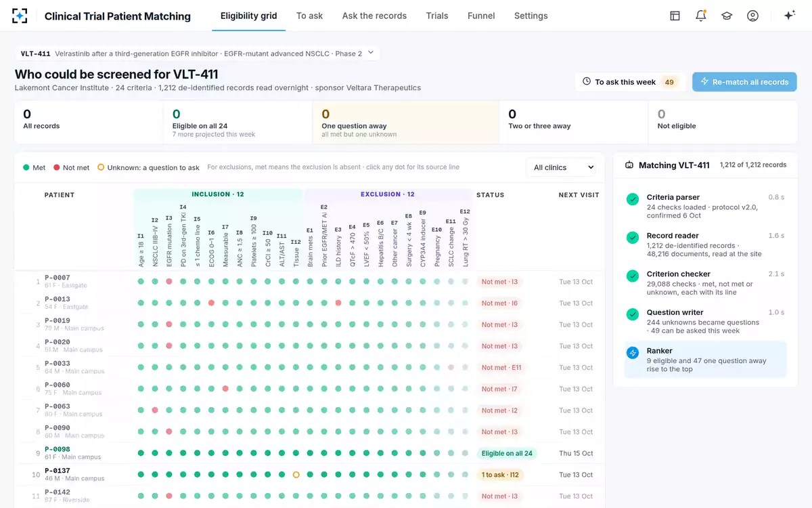Open the layout panel icon in header
Image resolution: width=812 pixels, height=508 pixels.
click(x=675, y=16)
